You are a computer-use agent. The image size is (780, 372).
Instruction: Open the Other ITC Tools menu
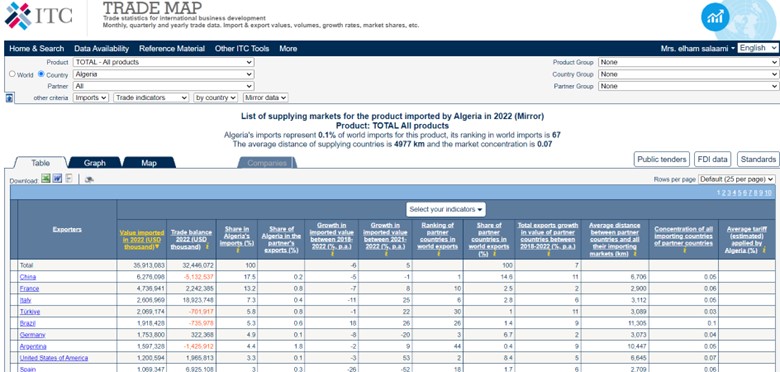click(242, 48)
